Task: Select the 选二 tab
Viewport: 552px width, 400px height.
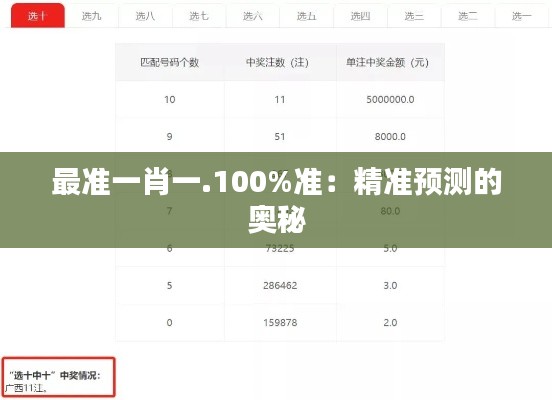Action: (468, 16)
